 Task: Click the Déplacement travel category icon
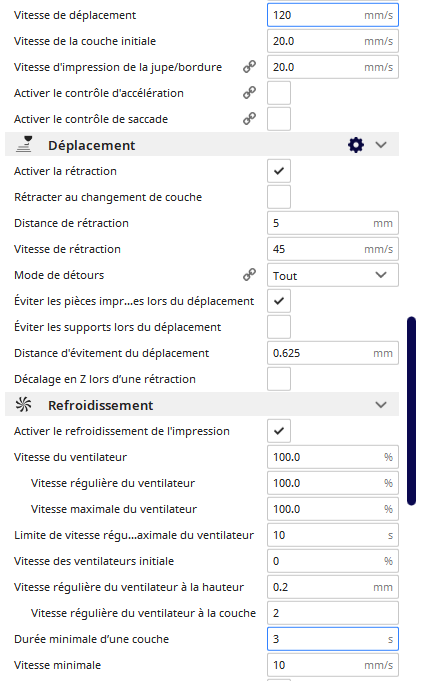[x=24, y=144]
